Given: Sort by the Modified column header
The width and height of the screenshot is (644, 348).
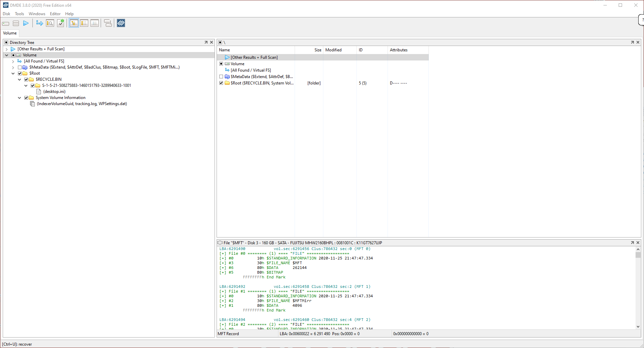Looking at the screenshot, I should [340, 50].
